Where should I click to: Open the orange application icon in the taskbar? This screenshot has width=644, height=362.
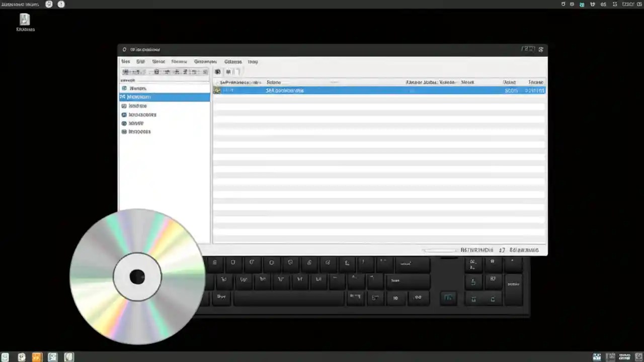37,357
